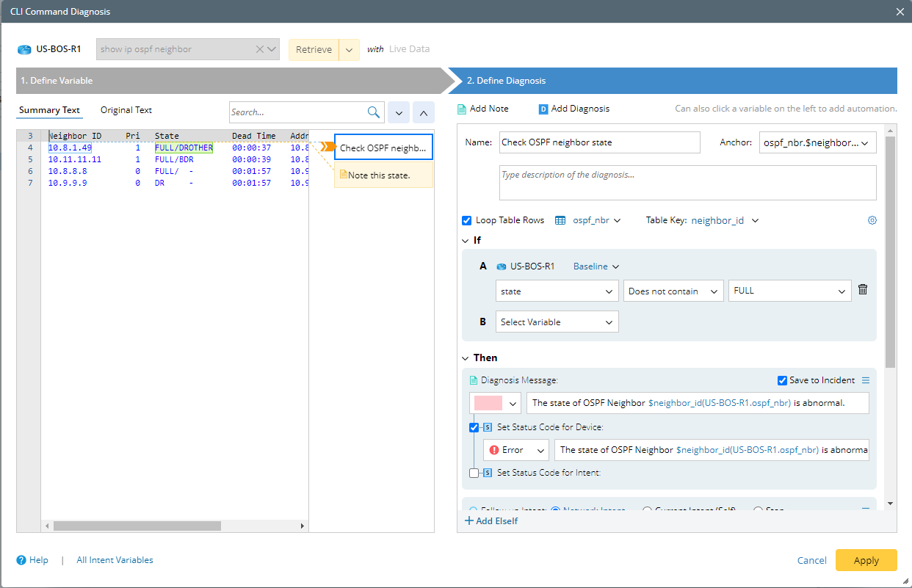Enable Set Status Code for Intent checkbox
The width and height of the screenshot is (912, 588).
pos(474,473)
